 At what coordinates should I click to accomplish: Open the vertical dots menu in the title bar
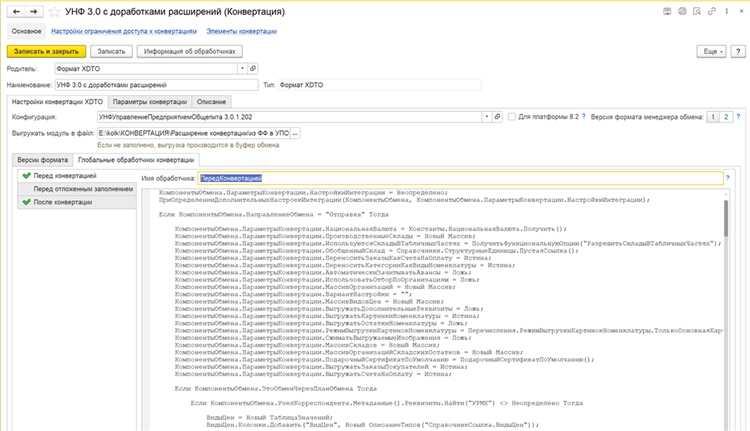click(x=727, y=11)
